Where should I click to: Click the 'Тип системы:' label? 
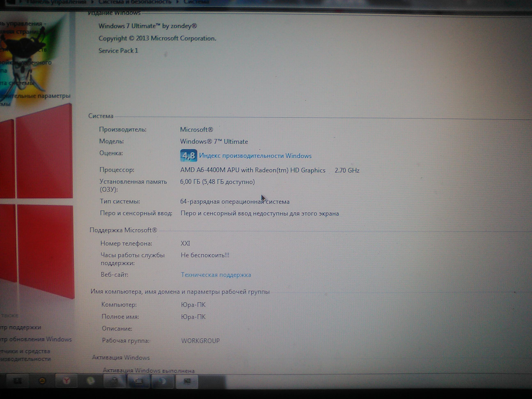coord(120,201)
